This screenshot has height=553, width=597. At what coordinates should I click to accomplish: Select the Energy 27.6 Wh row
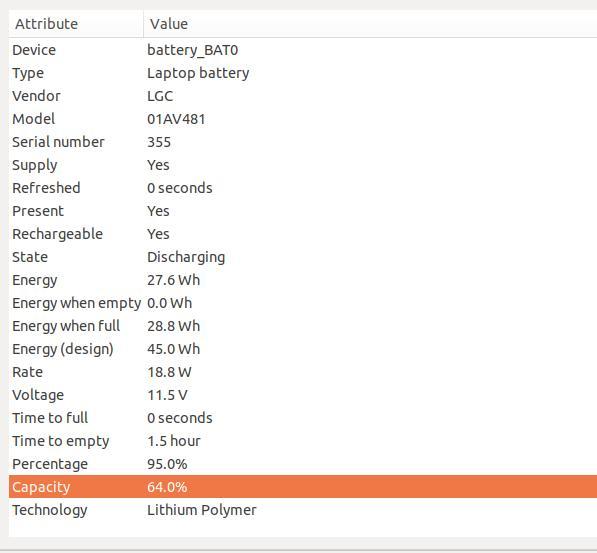[x=303, y=280]
